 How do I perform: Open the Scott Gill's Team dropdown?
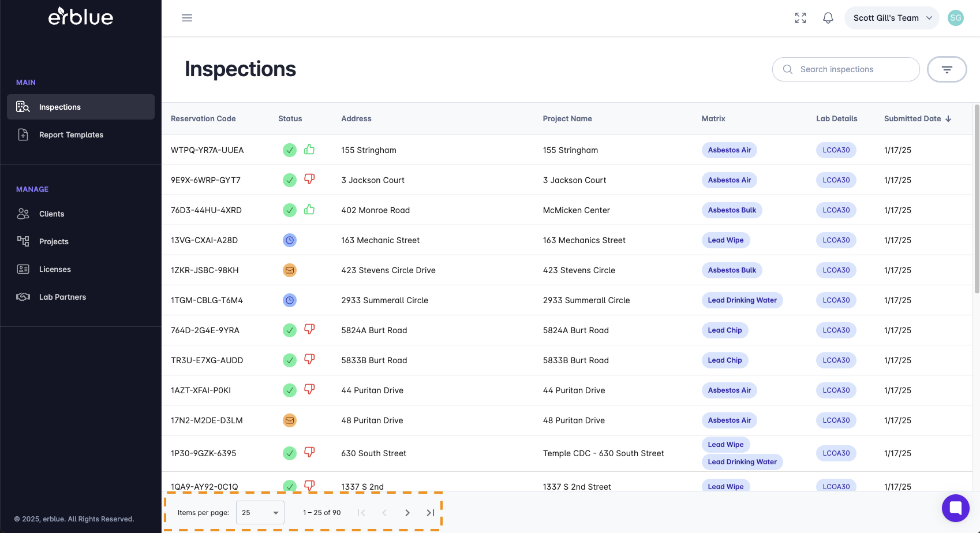(892, 18)
